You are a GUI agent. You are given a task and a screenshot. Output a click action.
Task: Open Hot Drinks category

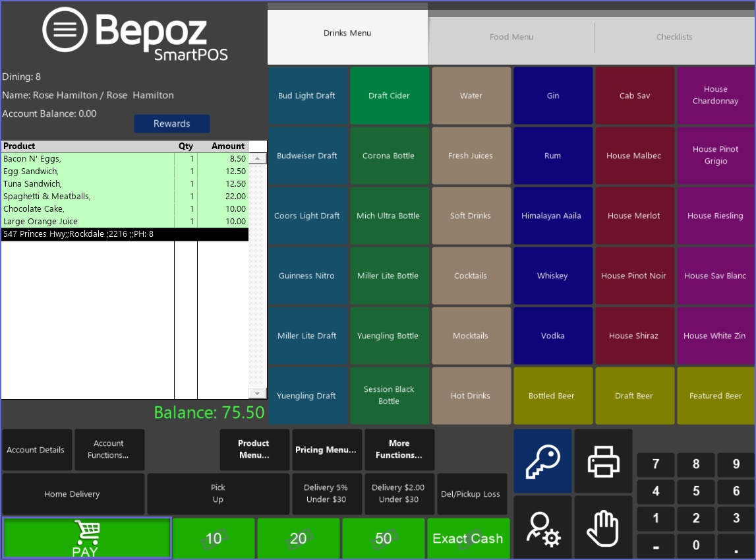(x=471, y=396)
